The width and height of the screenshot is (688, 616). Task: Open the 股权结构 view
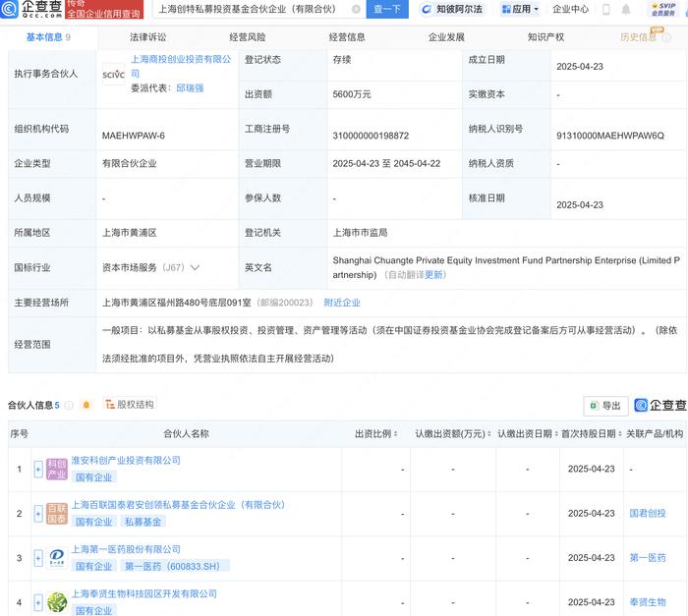click(130, 404)
